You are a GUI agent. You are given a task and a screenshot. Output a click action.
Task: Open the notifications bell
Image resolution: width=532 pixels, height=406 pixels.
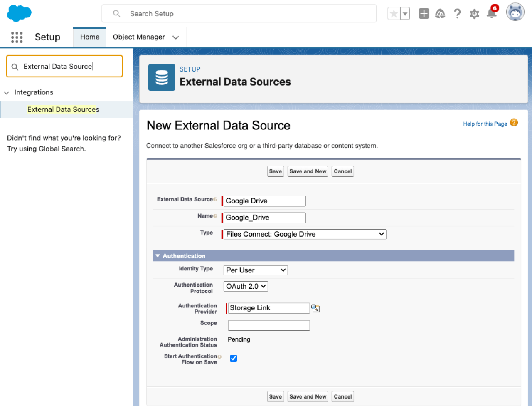492,13
